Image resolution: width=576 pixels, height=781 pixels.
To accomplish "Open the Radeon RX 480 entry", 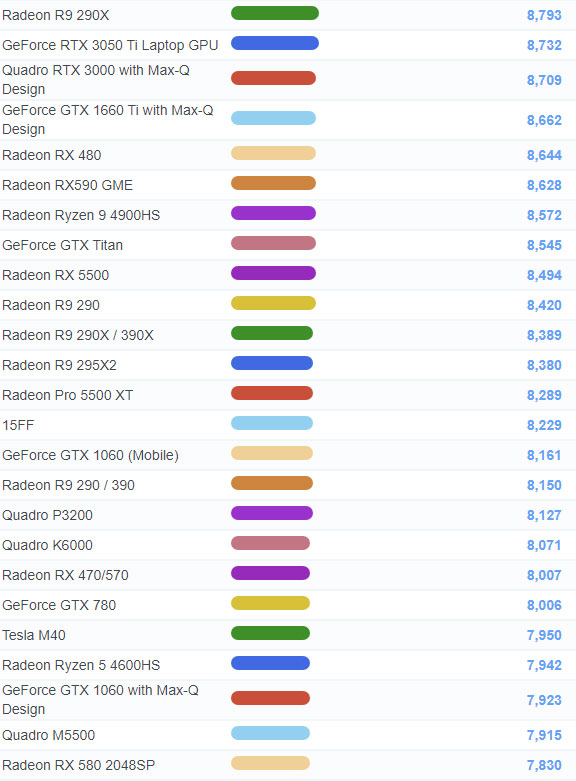I will pyautogui.click(x=51, y=155).
